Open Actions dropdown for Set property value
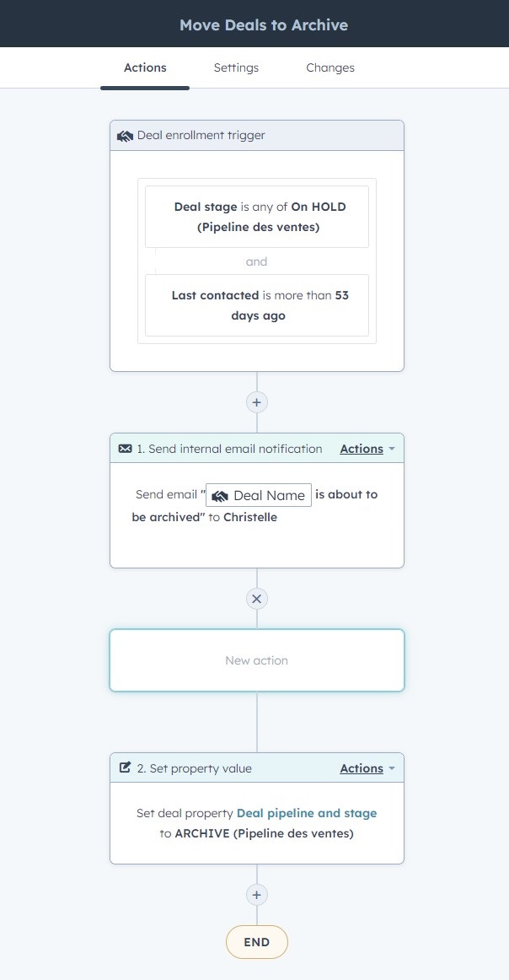This screenshot has height=980, width=509. click(x=367, y=768)
